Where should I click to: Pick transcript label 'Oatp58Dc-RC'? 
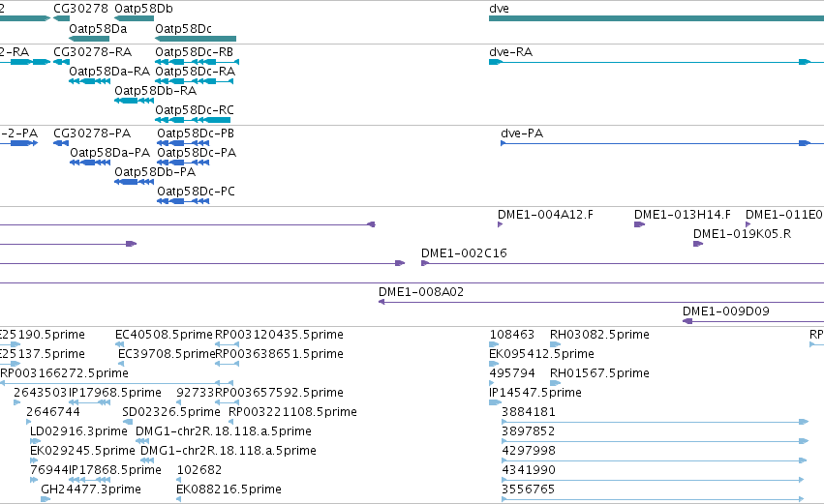[x=195, y=110]
